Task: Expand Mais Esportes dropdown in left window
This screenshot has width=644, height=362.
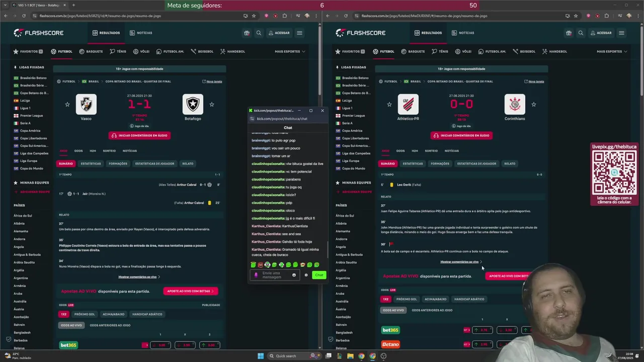Action: coord(290,51)
